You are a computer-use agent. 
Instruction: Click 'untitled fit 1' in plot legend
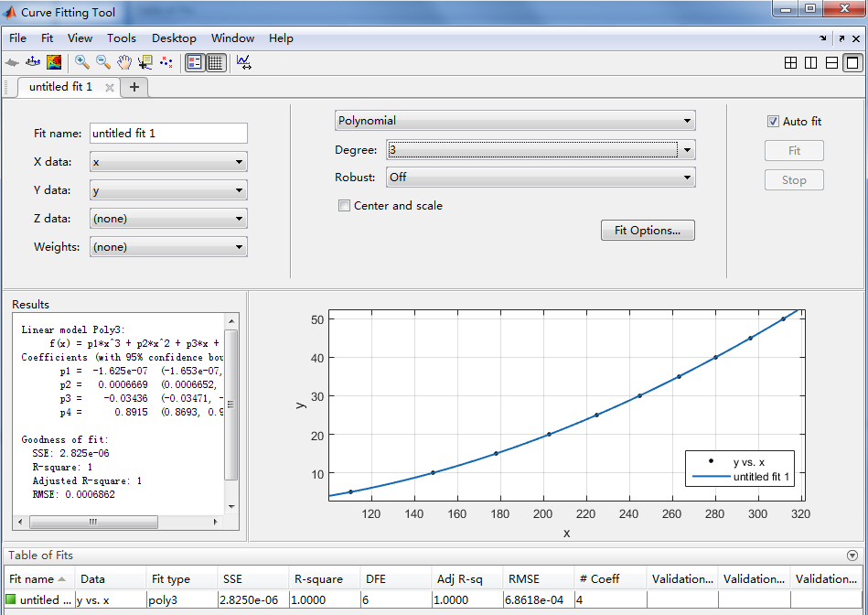761,477
